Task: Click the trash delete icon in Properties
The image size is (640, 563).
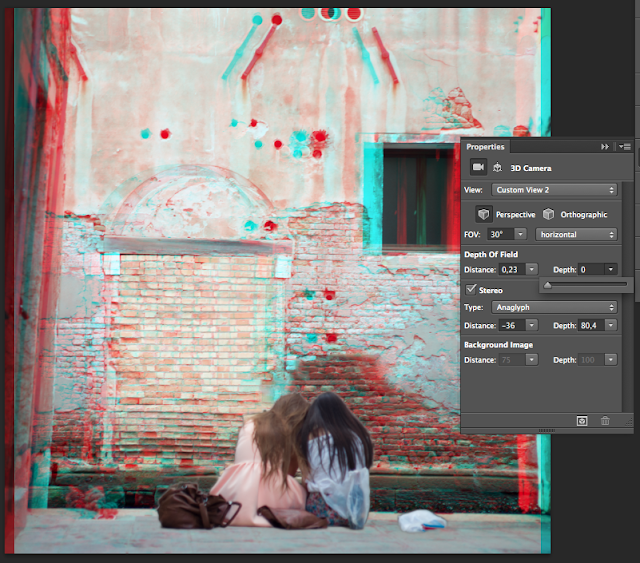Action: click(605, 421)
